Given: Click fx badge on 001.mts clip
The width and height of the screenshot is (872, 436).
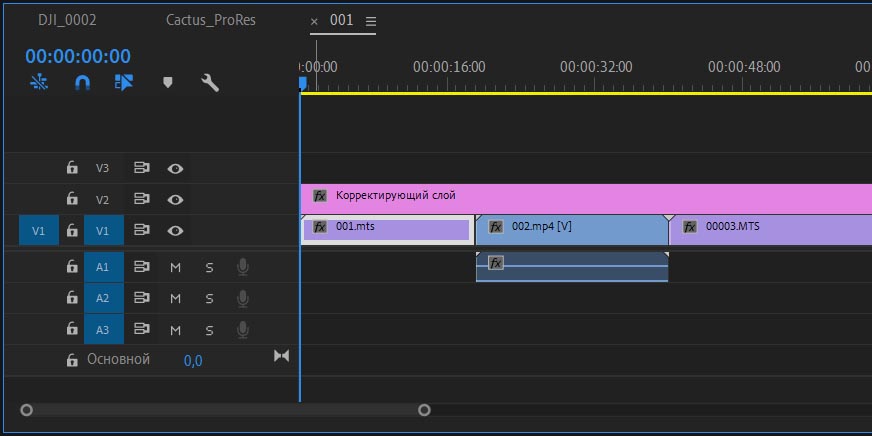Looking at the screenshot, I should [x=320, y=227].
